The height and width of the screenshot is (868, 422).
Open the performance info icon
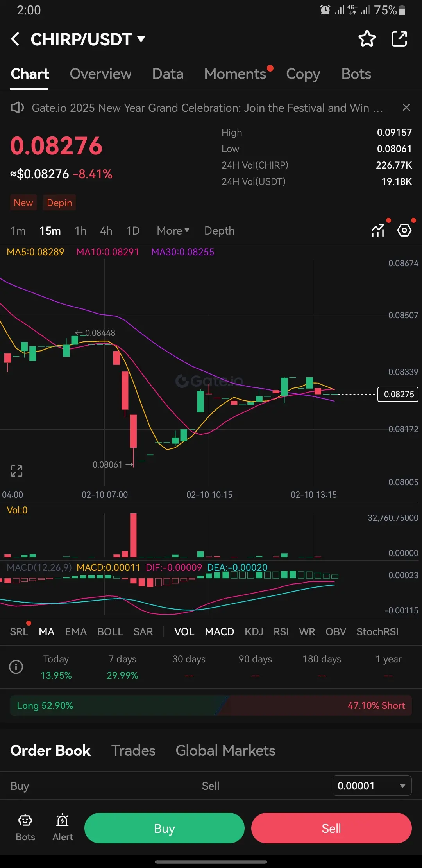pyautogui.click(x=16, y=667)
